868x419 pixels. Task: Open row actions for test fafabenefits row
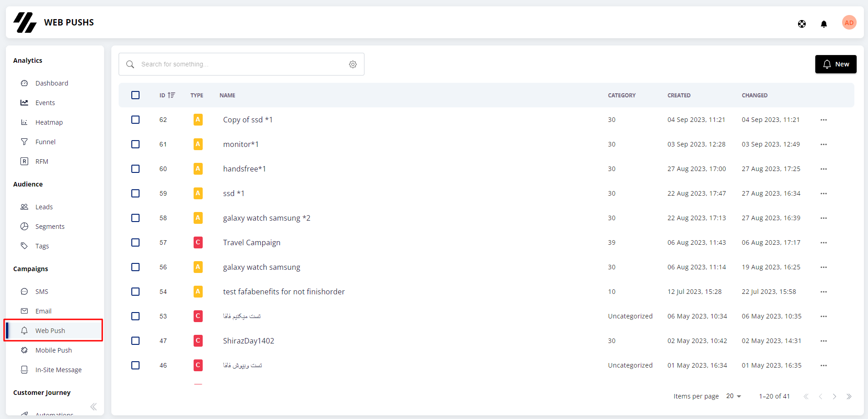coord(823,292)
